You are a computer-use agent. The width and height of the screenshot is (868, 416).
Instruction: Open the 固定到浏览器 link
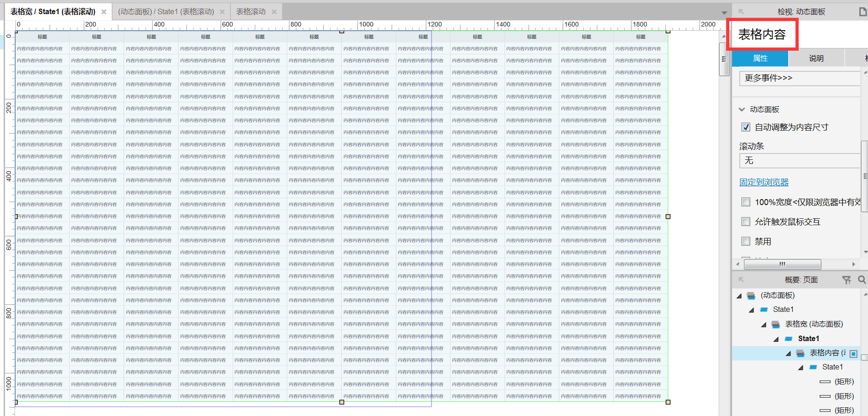[764, 182]
